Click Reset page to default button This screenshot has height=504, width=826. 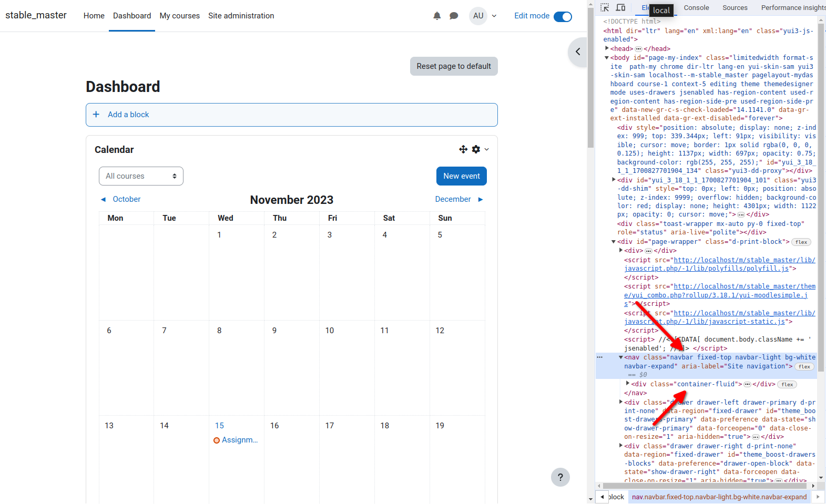click(x=454, y=66)
